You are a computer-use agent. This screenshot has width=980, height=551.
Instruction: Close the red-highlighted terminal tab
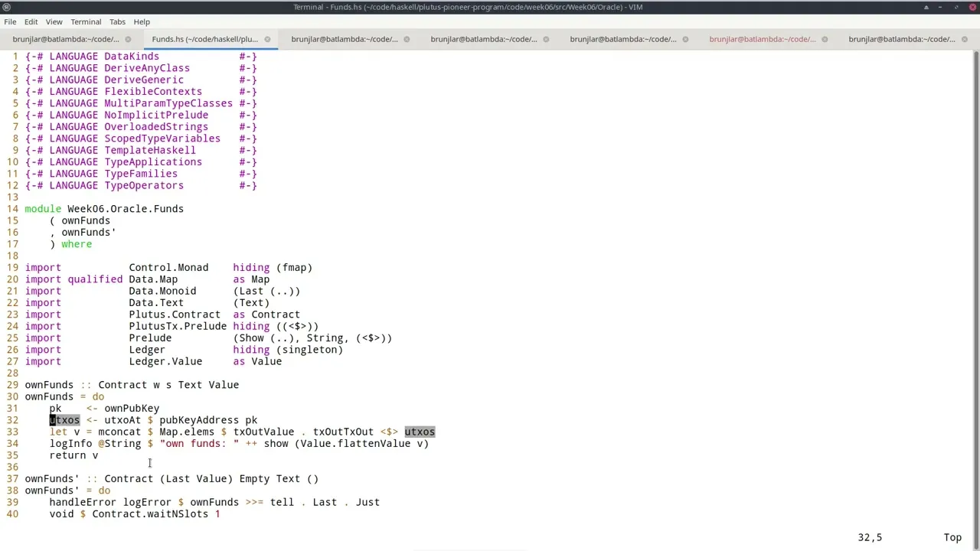(x=825, y=39)
